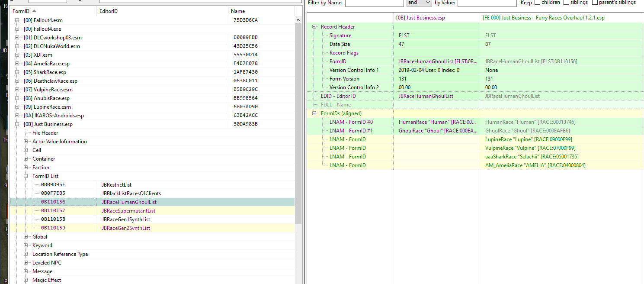The width and height of the screenshot is (644, 284).
Task: Expand the [09] LupineRace.esm node
Action: [17, 107]
